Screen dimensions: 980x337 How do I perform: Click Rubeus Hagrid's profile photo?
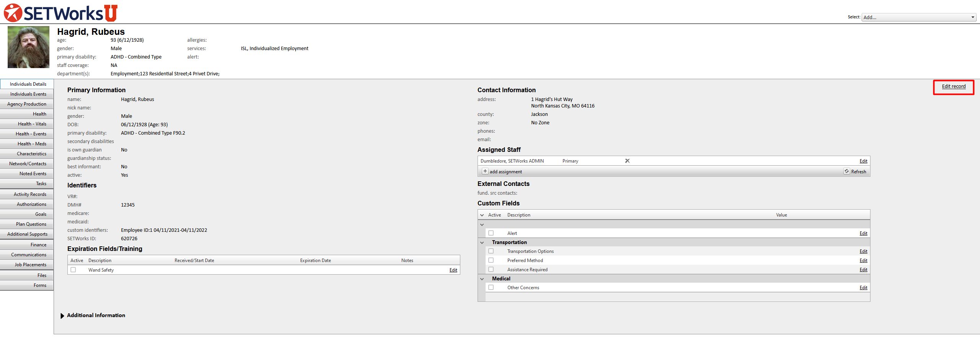click(28, 47)
